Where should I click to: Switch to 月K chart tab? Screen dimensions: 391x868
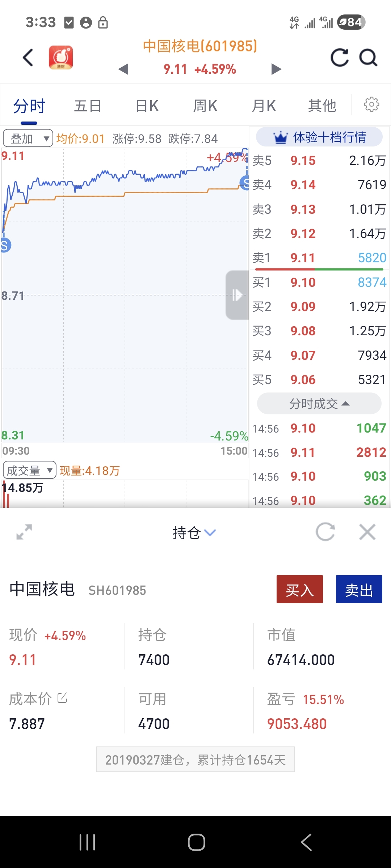point(264,106)
